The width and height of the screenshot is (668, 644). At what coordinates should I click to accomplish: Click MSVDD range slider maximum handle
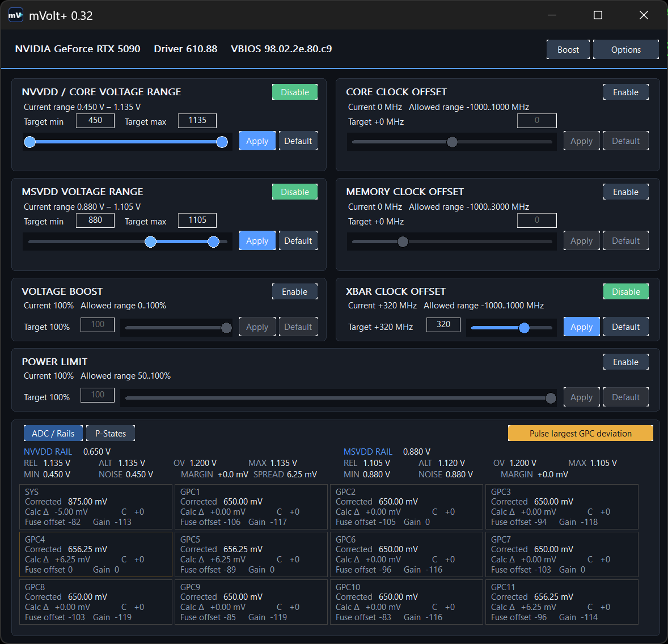click(213, 242)
